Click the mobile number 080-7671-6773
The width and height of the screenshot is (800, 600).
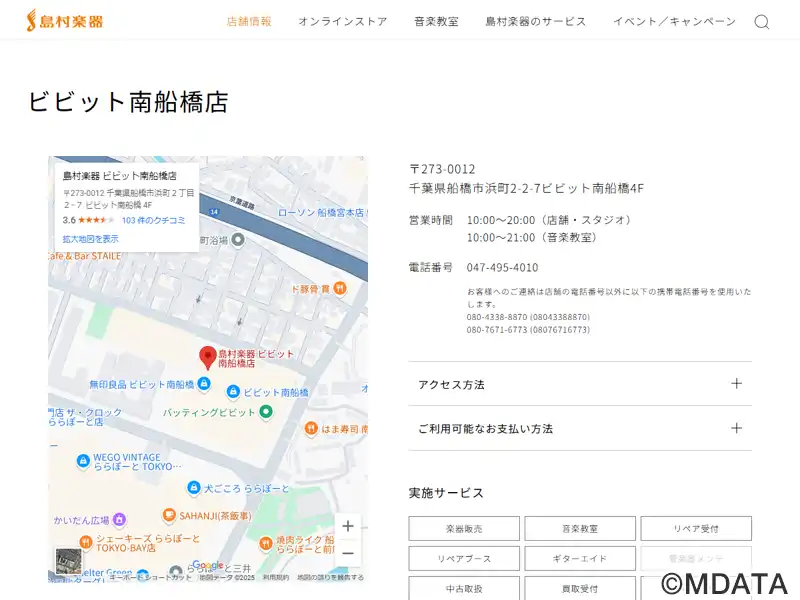[x=496, y=330]
